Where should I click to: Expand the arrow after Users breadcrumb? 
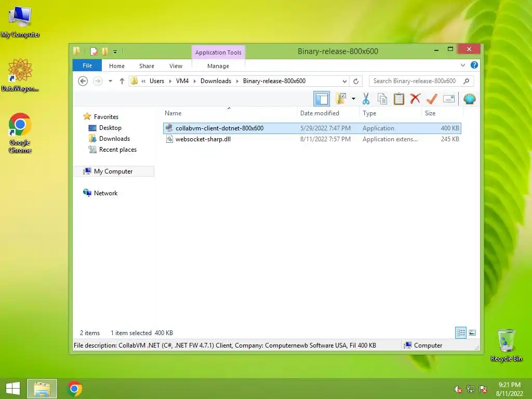pos(170,81)
